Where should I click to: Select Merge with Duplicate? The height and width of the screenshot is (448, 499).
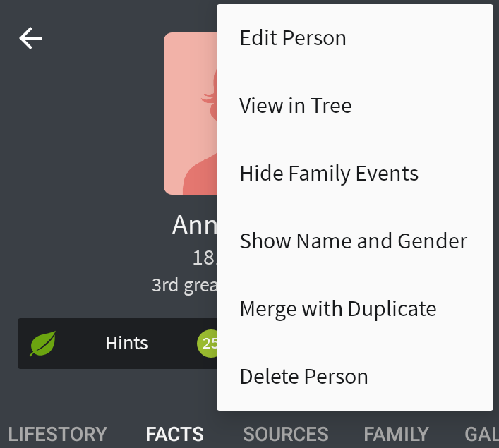tap(337, 309)
